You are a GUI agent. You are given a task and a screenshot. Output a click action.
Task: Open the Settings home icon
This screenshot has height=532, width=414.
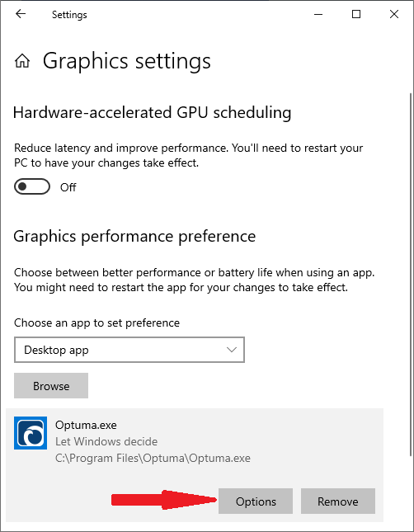tap(22, 61)
